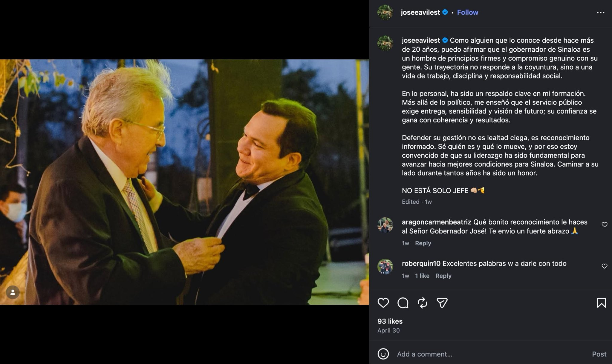Screen dimensions: 612x364
Task: Open the three-dots more options menu
Action: click(601, 13)
